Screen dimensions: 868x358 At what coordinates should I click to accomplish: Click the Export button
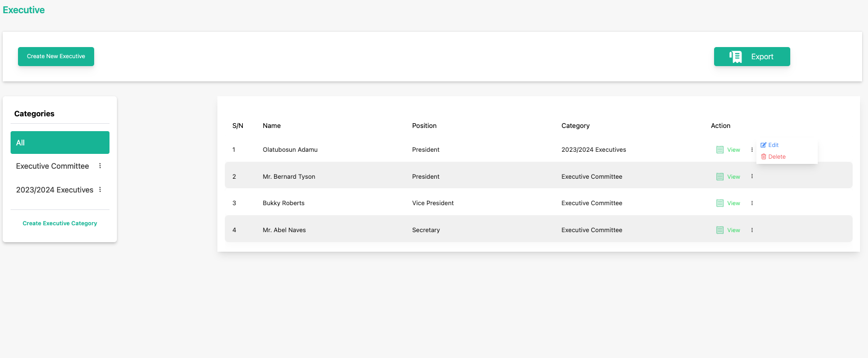[x=752, y=57]
